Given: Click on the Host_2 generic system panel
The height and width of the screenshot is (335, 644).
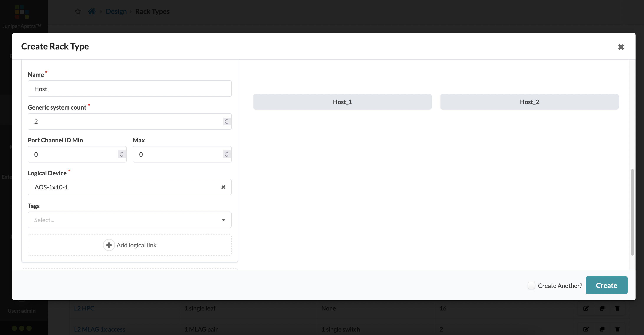Looking at the screenshot, I should (x=529, y=102).
